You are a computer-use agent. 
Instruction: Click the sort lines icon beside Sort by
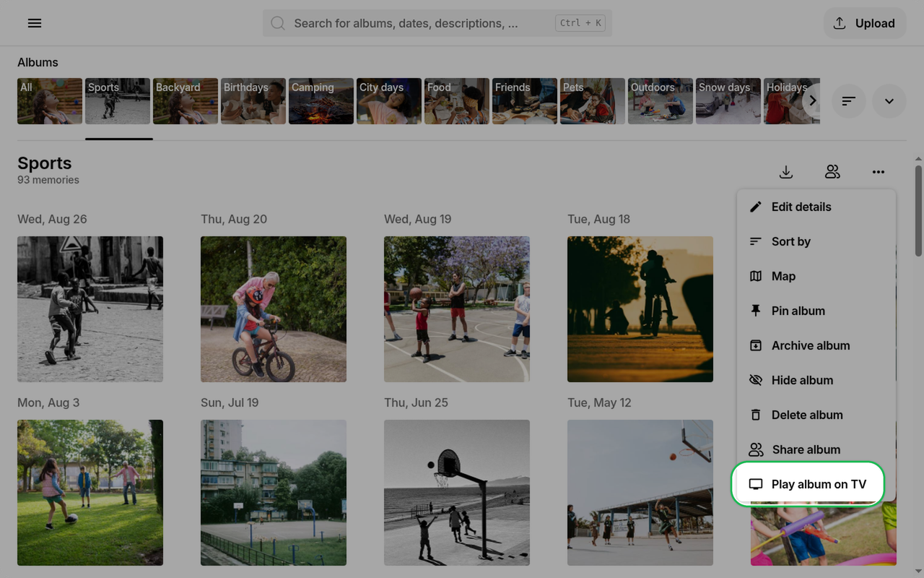coord(756,241)
